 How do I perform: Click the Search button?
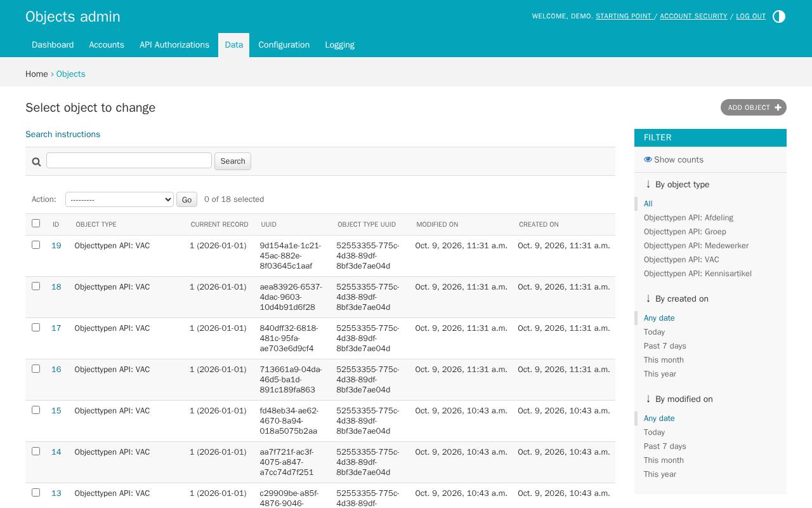point(233,161)
